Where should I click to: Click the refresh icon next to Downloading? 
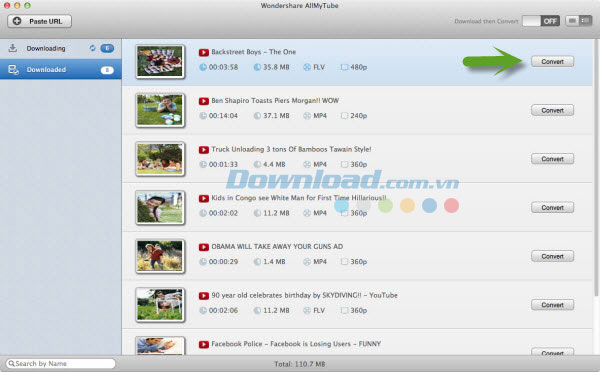[x=92, y=48]
